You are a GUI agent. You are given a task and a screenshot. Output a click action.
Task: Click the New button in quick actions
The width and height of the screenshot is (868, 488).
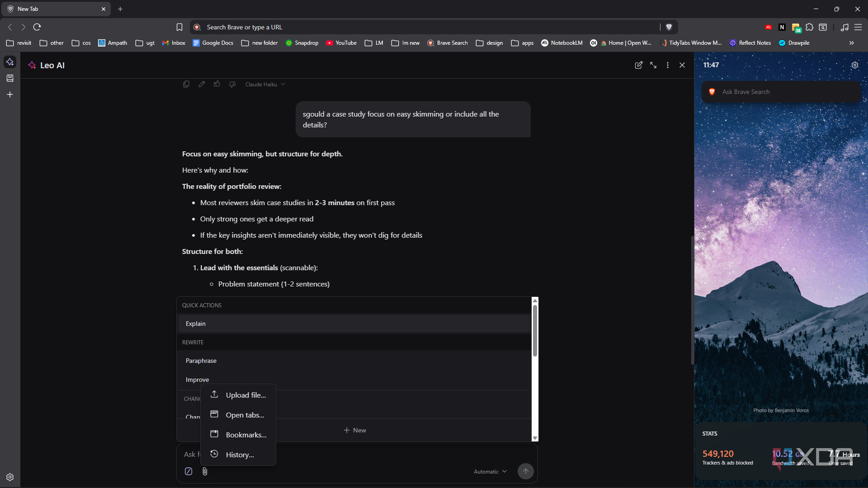(354, 430)
